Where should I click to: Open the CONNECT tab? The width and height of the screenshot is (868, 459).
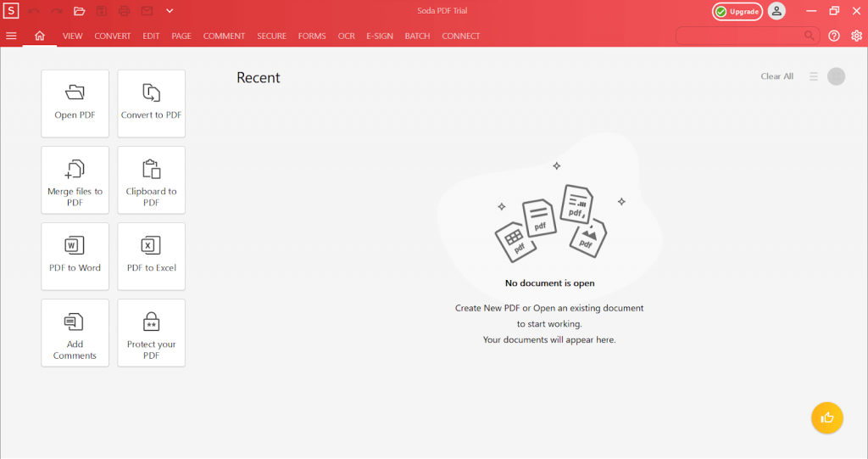[461, 36]
